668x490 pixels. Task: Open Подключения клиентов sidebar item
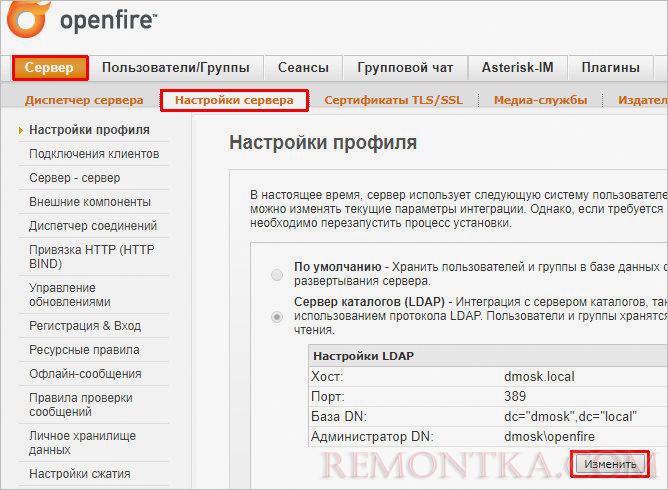(x=94, y=154)
